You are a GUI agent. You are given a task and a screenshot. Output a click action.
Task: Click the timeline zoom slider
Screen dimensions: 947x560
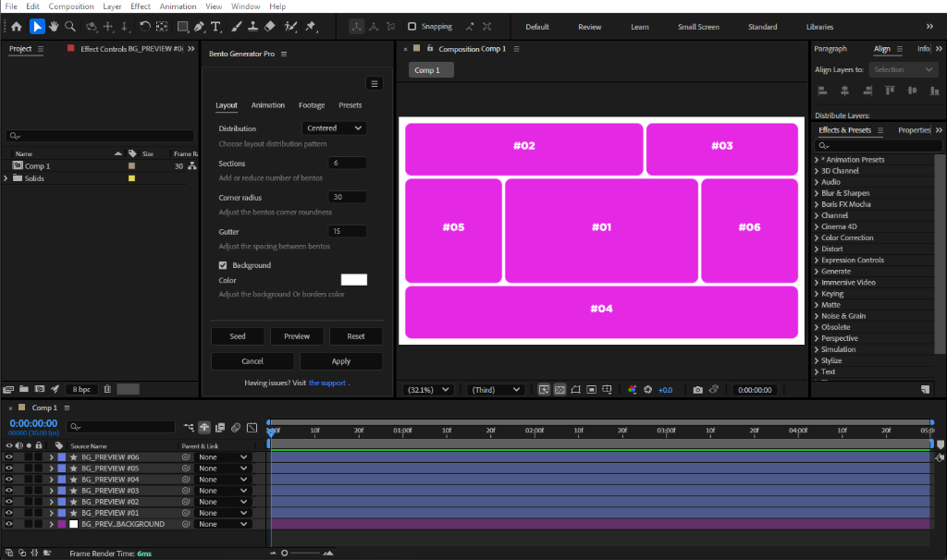(x=301, y=553)
